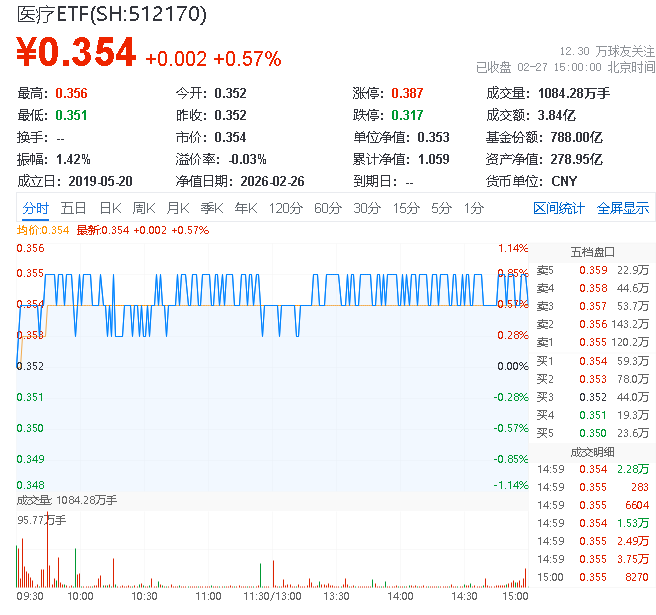Open the 30分 interval chart
Image resolution: width=656 pixels, height=615 pixels.
[x=367, y=208]
